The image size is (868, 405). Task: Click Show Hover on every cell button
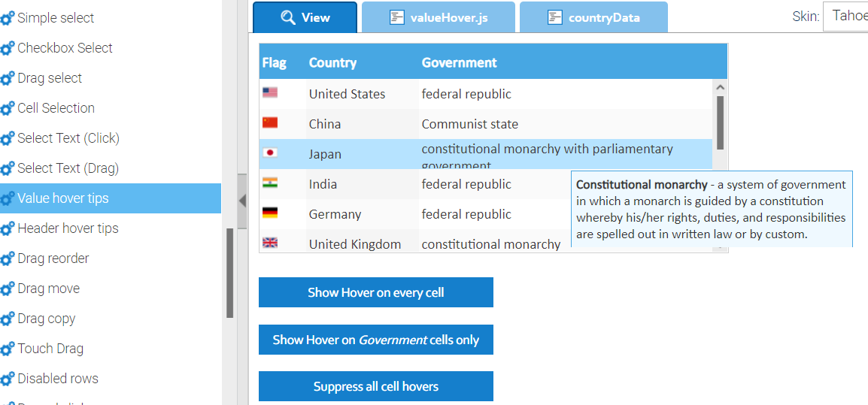(376, 292)
